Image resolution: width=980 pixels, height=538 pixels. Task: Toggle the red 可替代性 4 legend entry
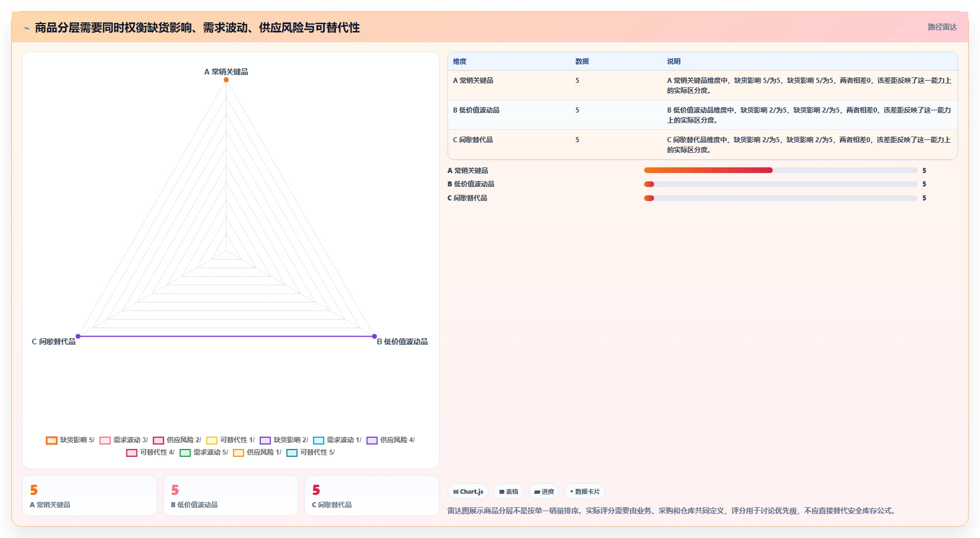[151, 452]
